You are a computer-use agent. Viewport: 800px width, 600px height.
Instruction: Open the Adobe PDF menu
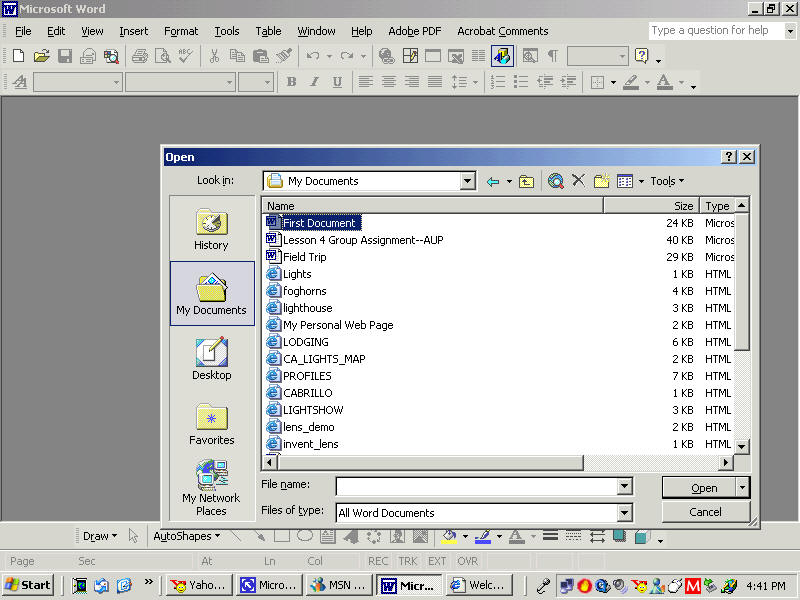coord(415,31)
